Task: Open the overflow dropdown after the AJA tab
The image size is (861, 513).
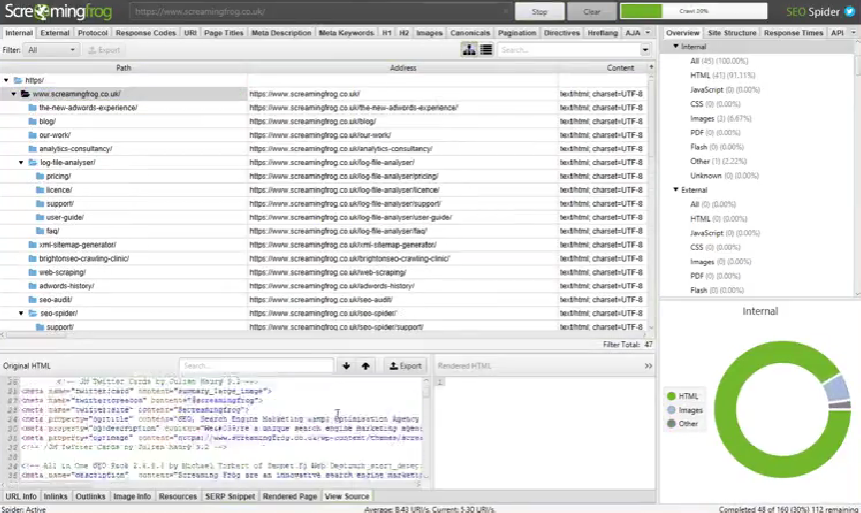Action: pyautogui.click(x=648, y=33)
